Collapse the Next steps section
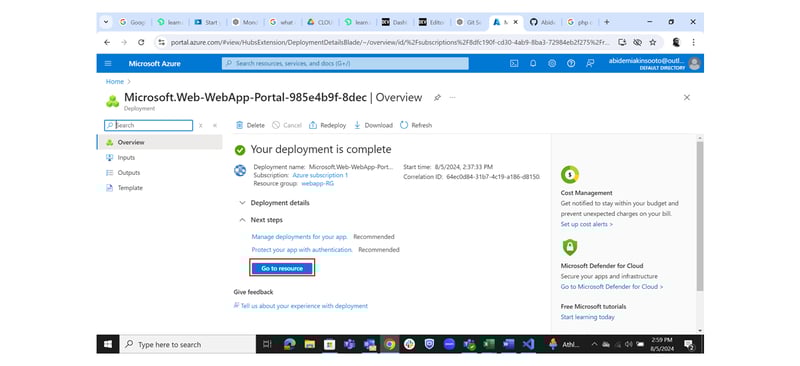Viewport: 800px width, 366px height. [x=261, y=220]
